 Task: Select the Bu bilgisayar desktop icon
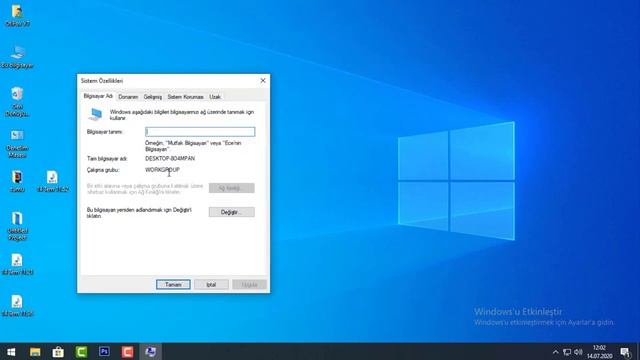[x=17, y=57]
